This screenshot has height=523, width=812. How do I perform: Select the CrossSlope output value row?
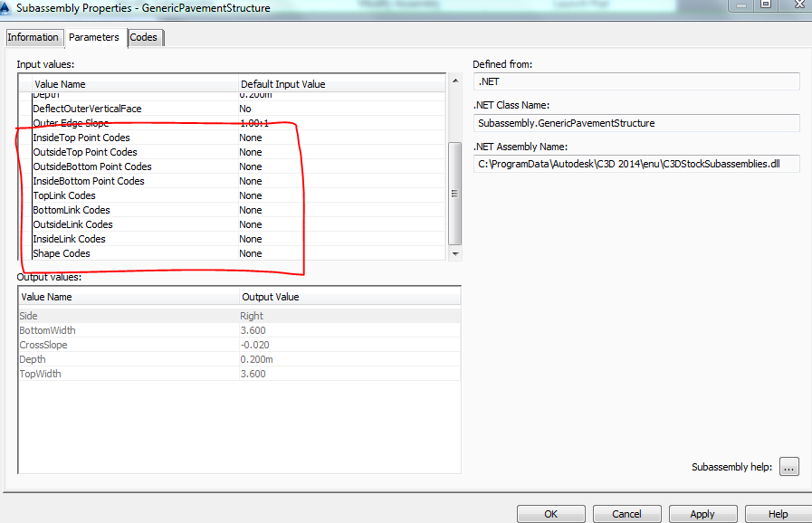[x=127, y=345]
